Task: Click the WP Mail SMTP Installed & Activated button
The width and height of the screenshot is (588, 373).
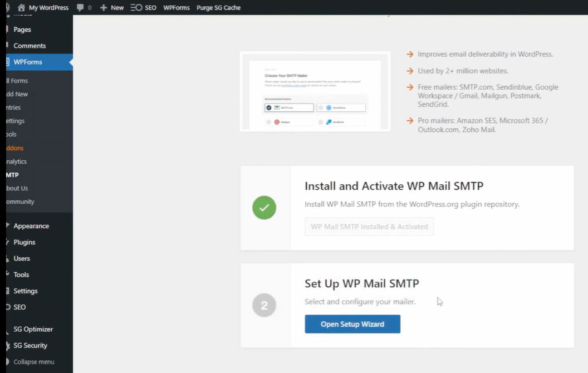Action: tap(369, 227)
